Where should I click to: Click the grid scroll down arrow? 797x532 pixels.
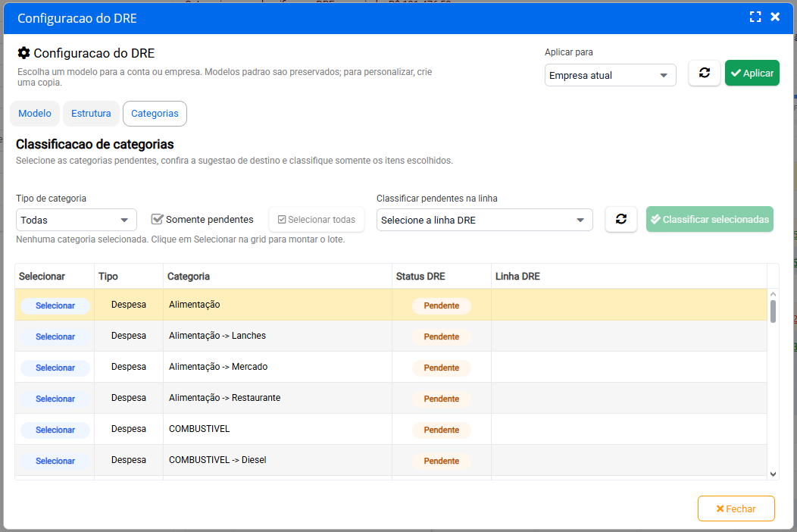coord(773,474)
